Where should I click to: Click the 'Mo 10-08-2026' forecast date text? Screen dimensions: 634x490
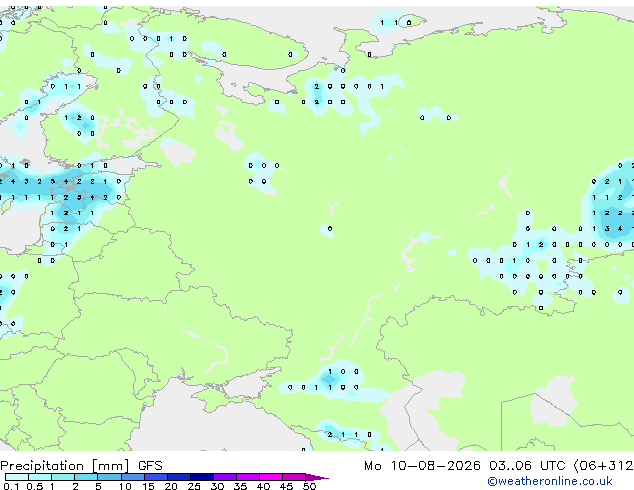[422, 466]
